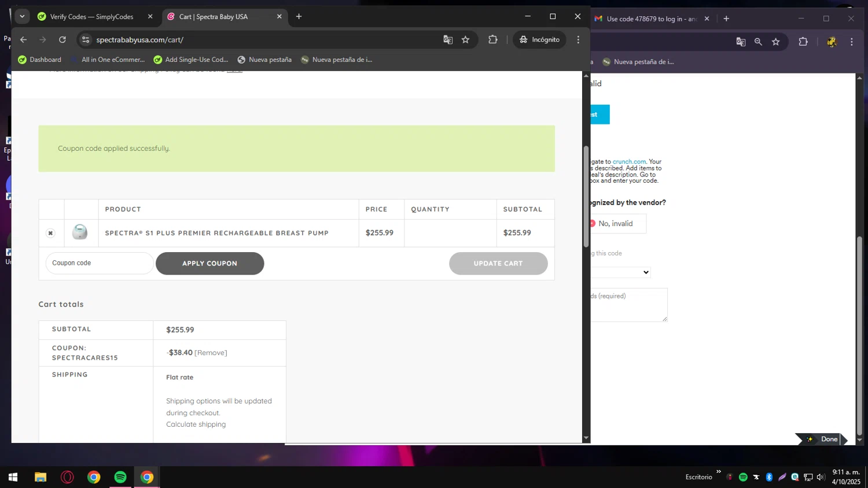Close the 'Use code 478679' tab
868x488 pixels.
point(707,19)
